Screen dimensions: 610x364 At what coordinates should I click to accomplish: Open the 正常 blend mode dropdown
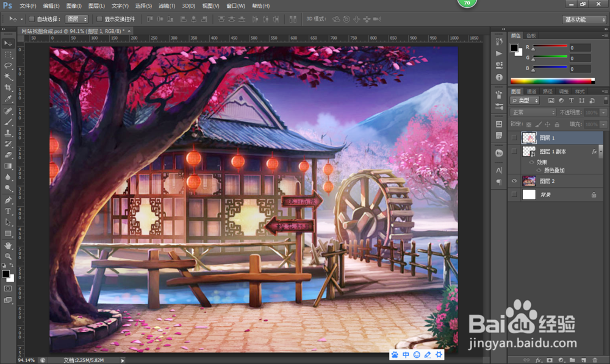533,112
